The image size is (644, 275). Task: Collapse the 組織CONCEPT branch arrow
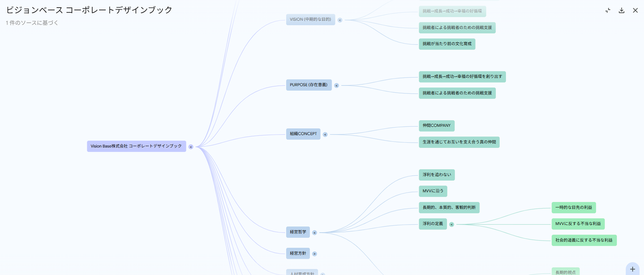pyautogui.click(x=325, y=135)
